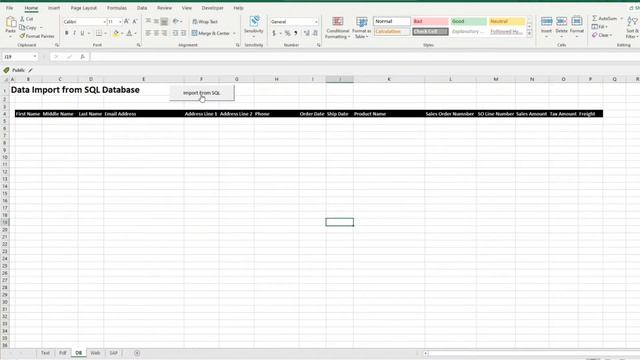Decrease the font size
This screenshot has height=360, width=640.
135,22
